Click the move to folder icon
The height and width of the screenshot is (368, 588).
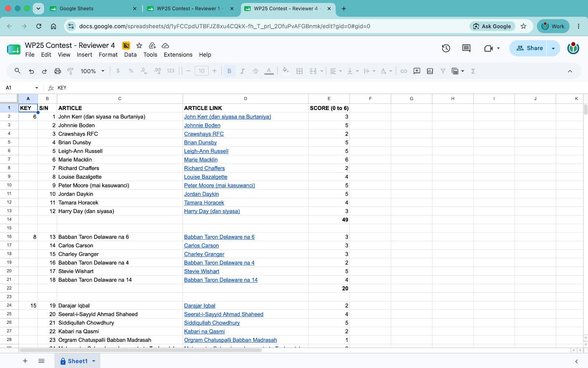[152, 45]
